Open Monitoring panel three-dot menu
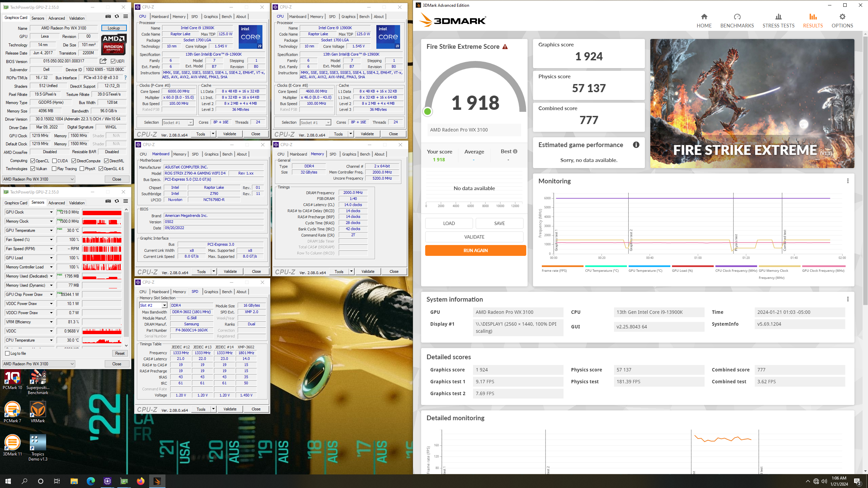The width and height of the screenshot is (868, 488). pos(848,181)
